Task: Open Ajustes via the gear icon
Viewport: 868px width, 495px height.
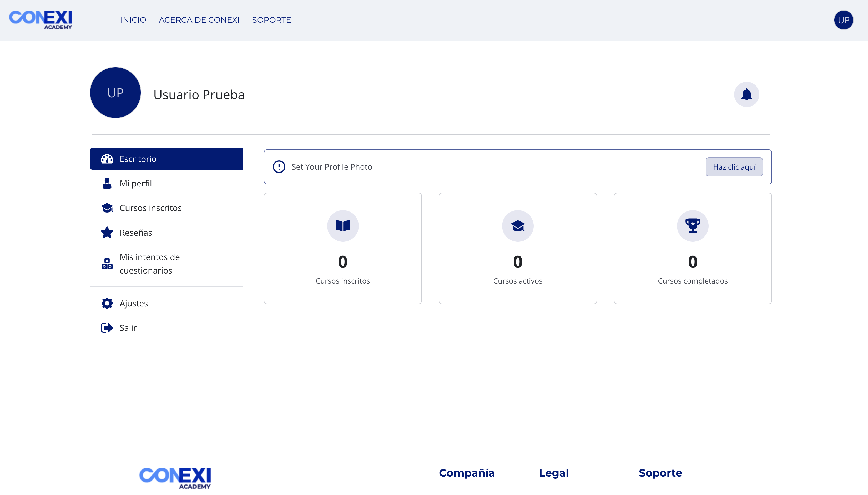Action: coord(107,303)
